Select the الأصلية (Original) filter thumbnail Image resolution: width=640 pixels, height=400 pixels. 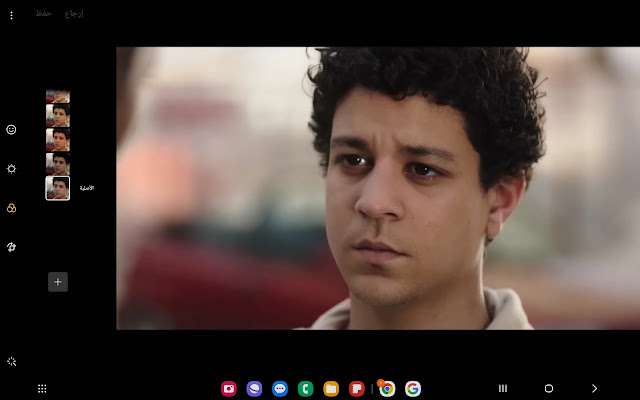pyautogui.click(x=58, y=188)
